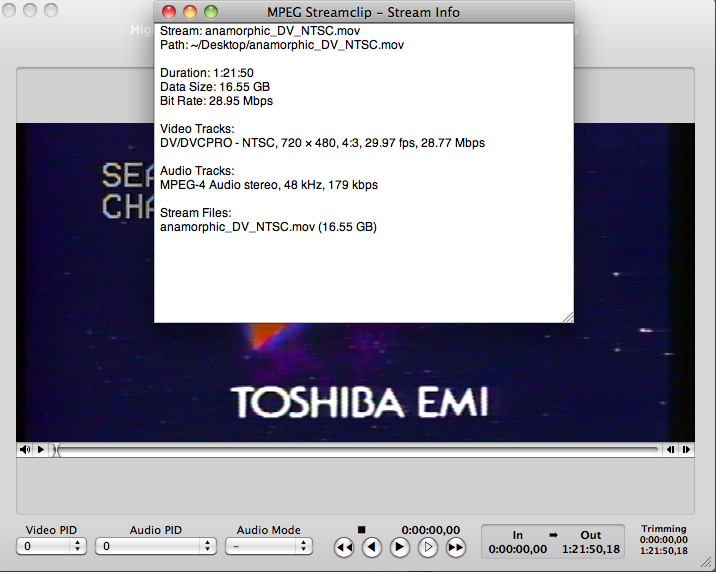
Task: Click the middle of the timeline scrubber track
Action: click(356, 450)
